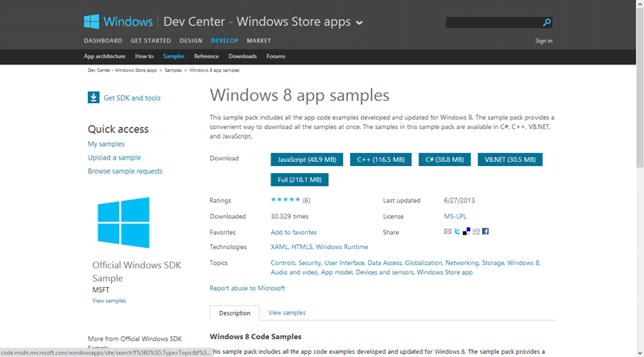Click the Storage topic link
Image resolution: width=644 pixels, height=357 pixels.
point(493,263)
